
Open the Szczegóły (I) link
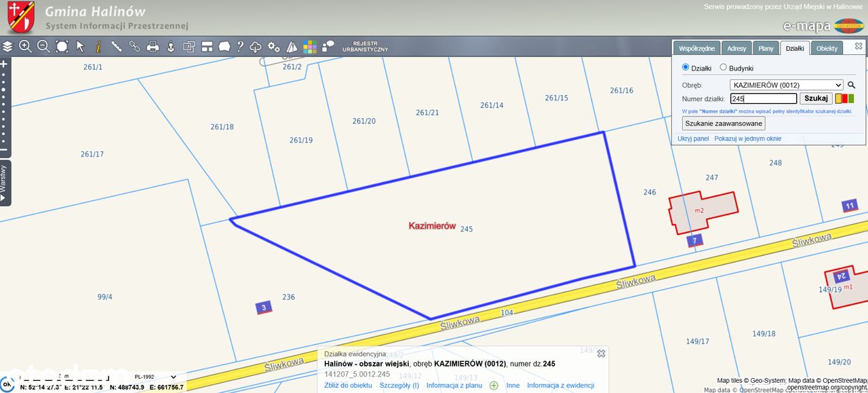coord(399,386)
